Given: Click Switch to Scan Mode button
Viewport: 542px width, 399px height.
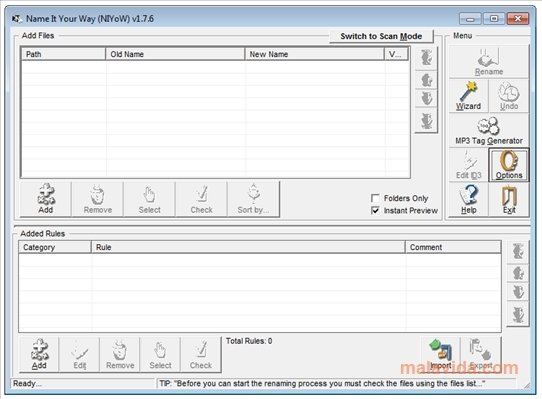Looking at the screenshot, I should tap(381, 36).
